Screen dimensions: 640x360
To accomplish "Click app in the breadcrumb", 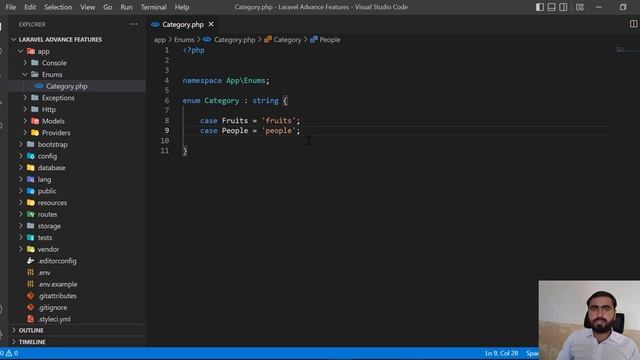I will (x=160, y=40).
